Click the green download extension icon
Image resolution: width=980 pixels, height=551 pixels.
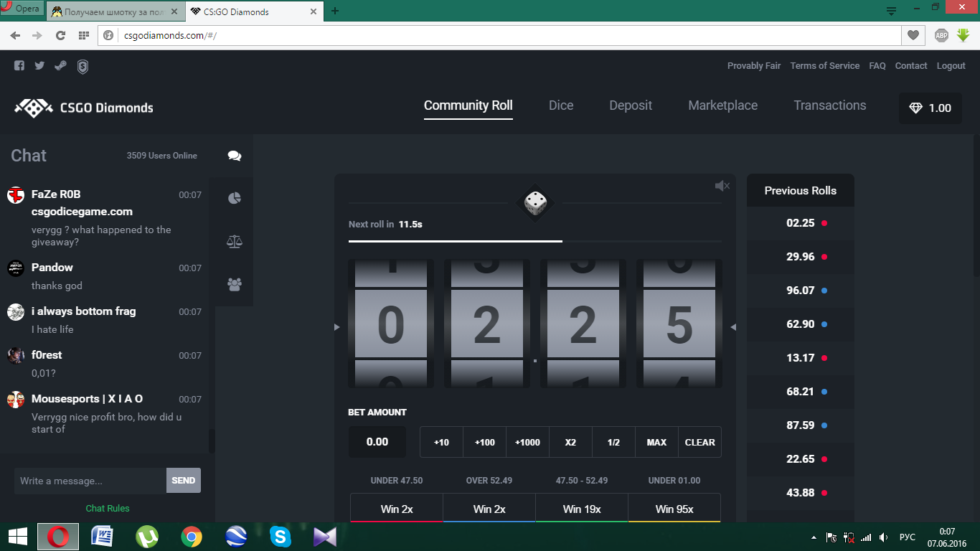[x=963, y=34]
